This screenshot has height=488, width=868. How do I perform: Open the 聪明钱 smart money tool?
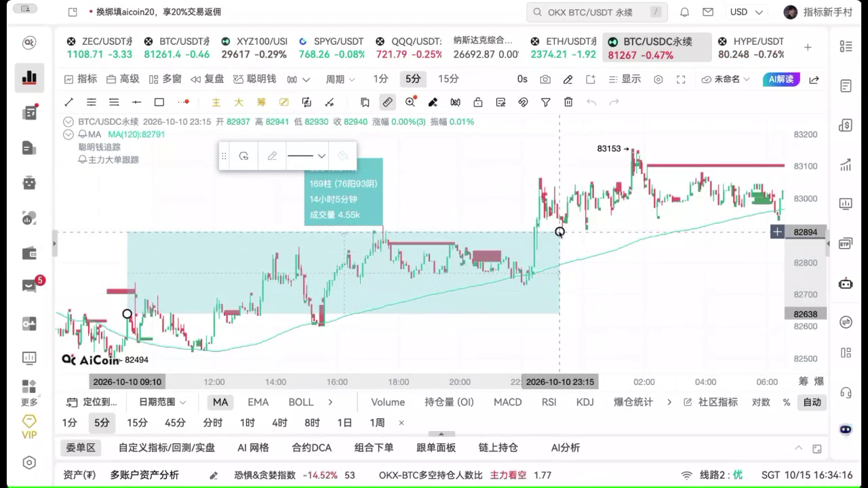254,79
